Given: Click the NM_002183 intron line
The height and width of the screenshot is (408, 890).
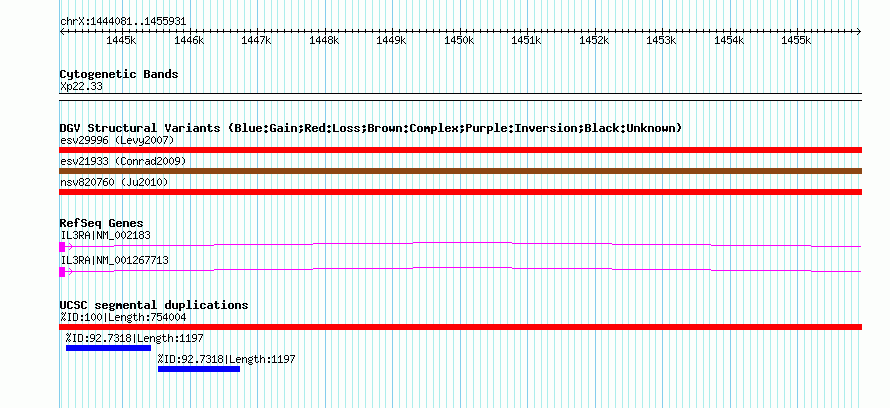Looking at the screenshot, I should [463, 245].
